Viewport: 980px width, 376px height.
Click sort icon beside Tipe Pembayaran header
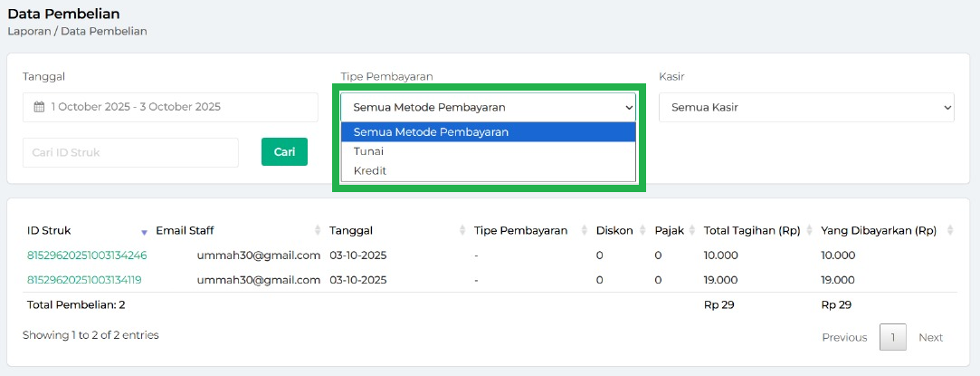(x=583, y=231)
